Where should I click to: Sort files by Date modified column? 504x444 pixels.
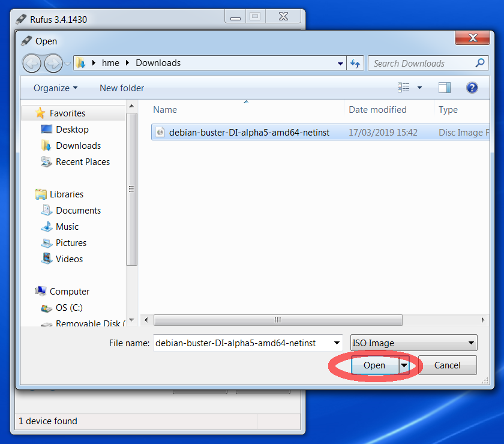[x=377, y=110]
